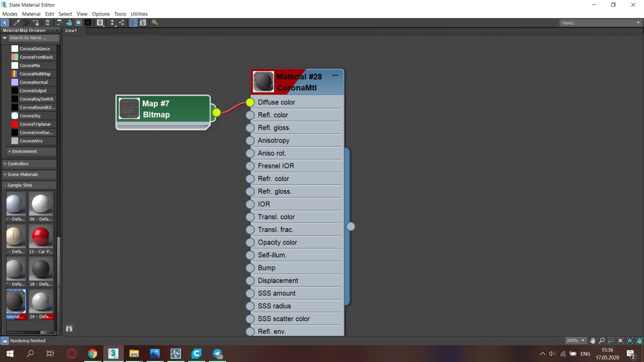Open the Utilities menu

[139, 14]
